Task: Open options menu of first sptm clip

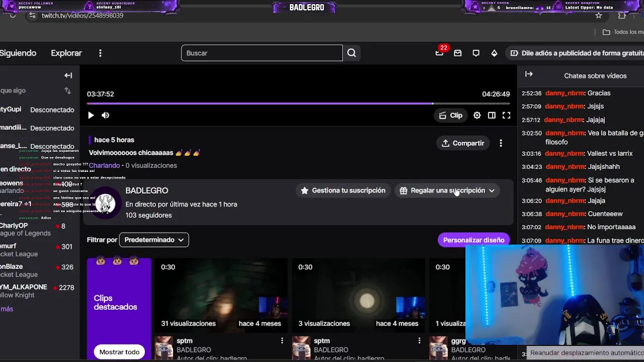Action: click(x=282, y=341)
